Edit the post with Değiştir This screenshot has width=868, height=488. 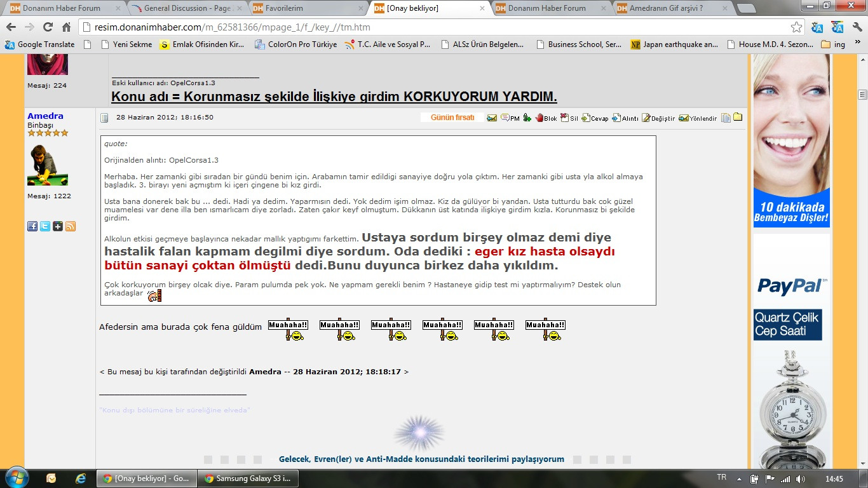click(x=658, y=118)
